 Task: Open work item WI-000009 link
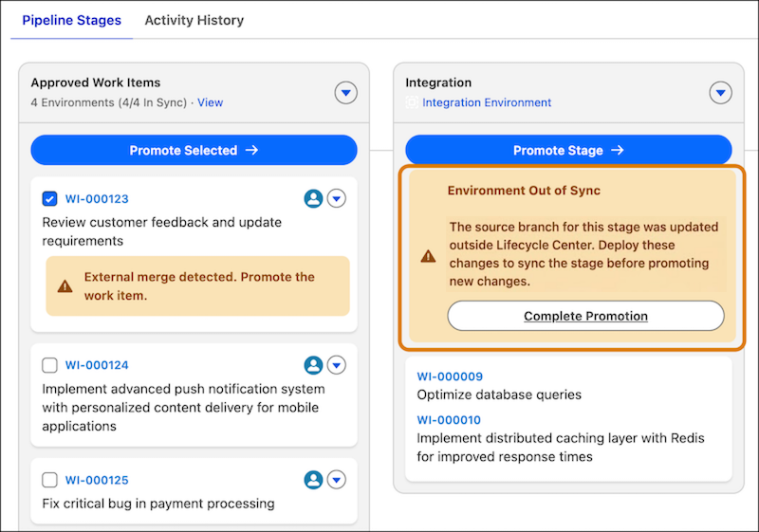(450, 376)
